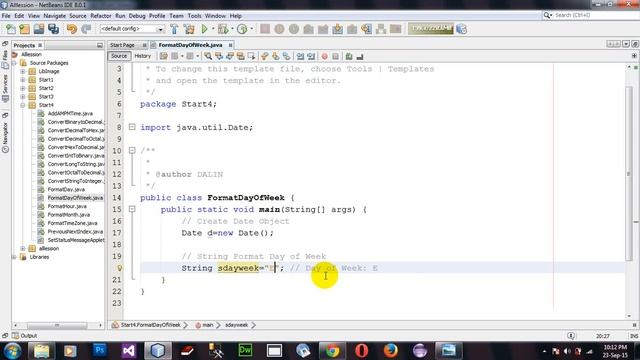Open the Debug menu
Screen dimensions: 640x360
click(x=137, y=16)
